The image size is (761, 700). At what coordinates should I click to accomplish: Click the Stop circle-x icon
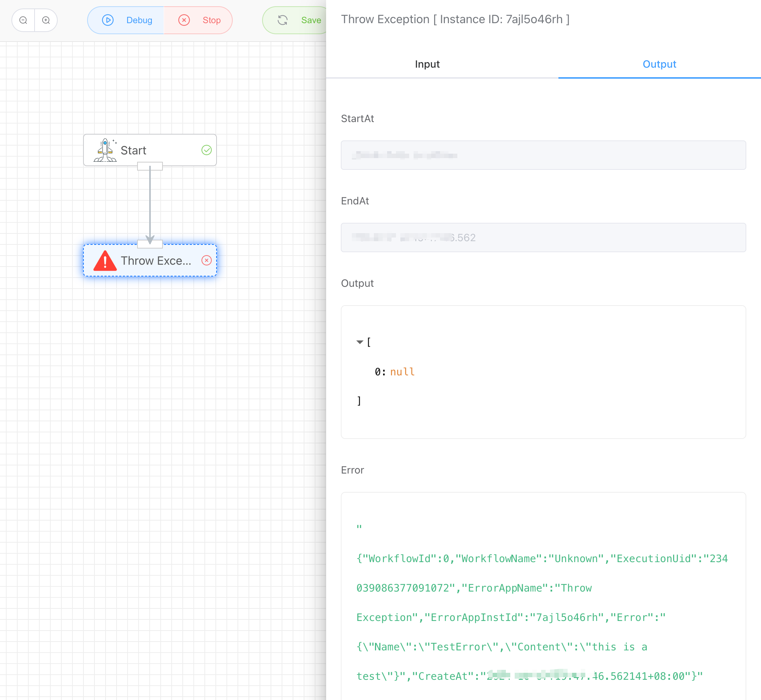coord(184,20)
